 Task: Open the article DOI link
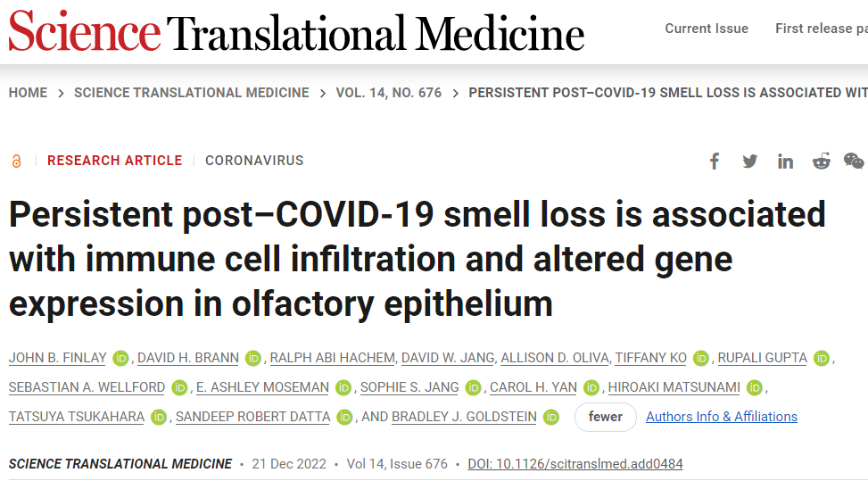575,464
